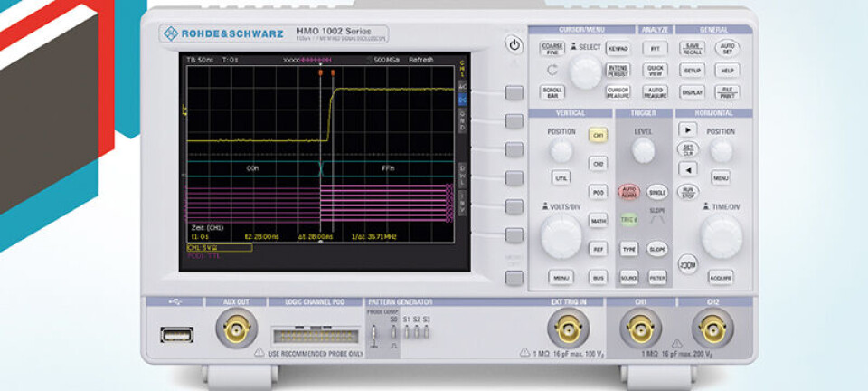Activate the ZOOM button
The image size is (868, 391).
688,263
